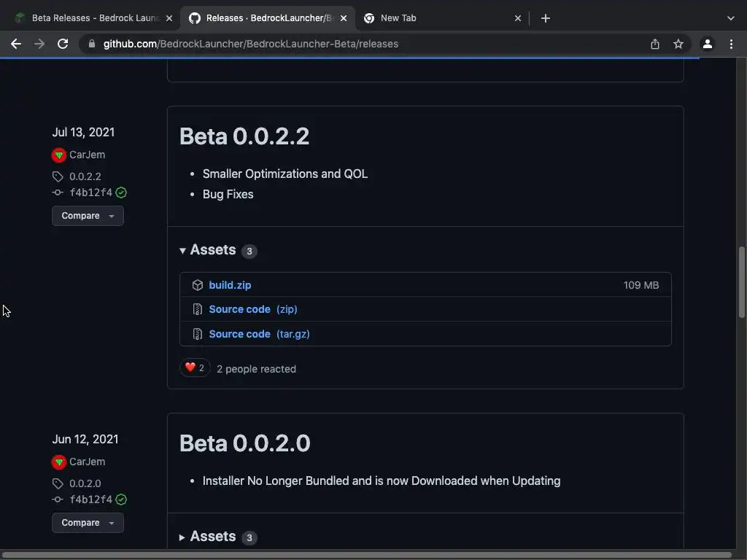Download the build.zip asset
Viewport: 747px width, 560px height.
(x=230, y=285)
